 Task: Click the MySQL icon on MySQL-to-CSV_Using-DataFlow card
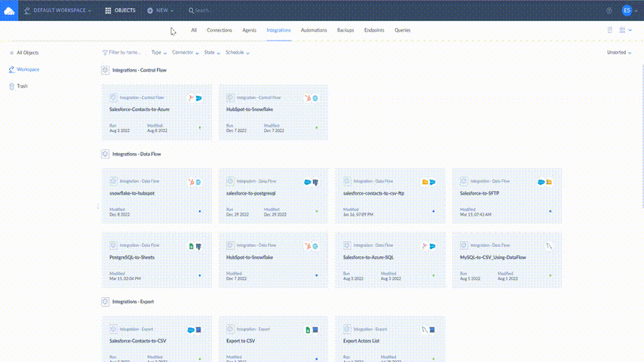point(549,246)
